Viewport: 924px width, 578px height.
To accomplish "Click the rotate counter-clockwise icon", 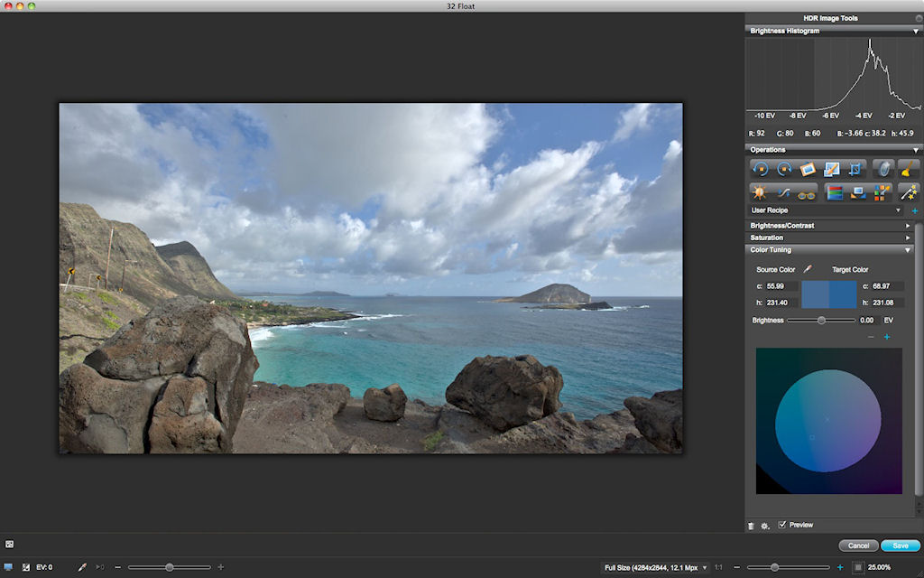I will [760, 169].
